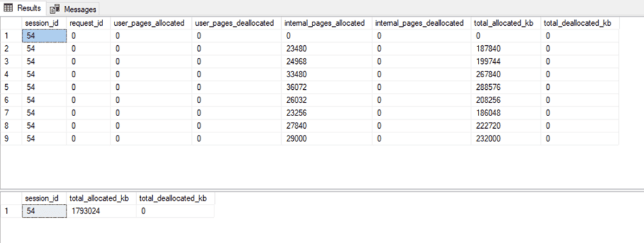
Task: Select the user_pages_deallocated column header
Action: coord(237,24)
